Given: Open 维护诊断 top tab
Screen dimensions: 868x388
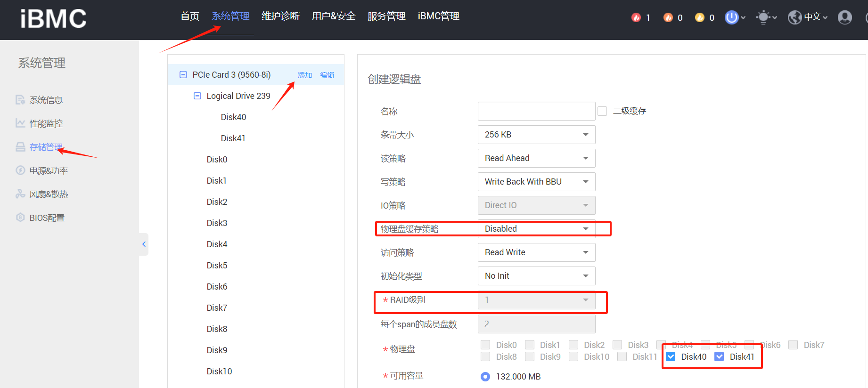Looking at the screenshot, I should click(280, 16).
